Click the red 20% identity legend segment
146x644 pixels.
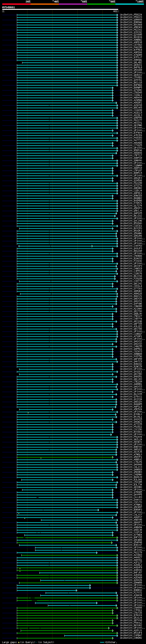(16, 4)
